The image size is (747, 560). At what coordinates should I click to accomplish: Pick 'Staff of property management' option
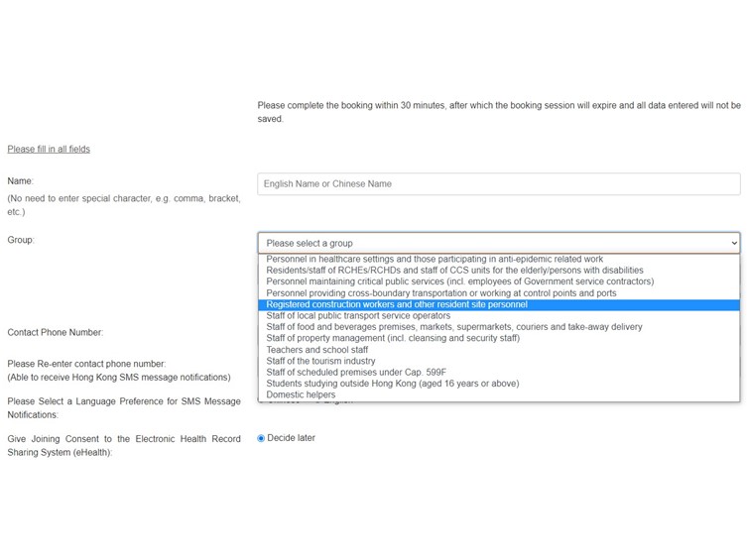(x=499, y=338)
